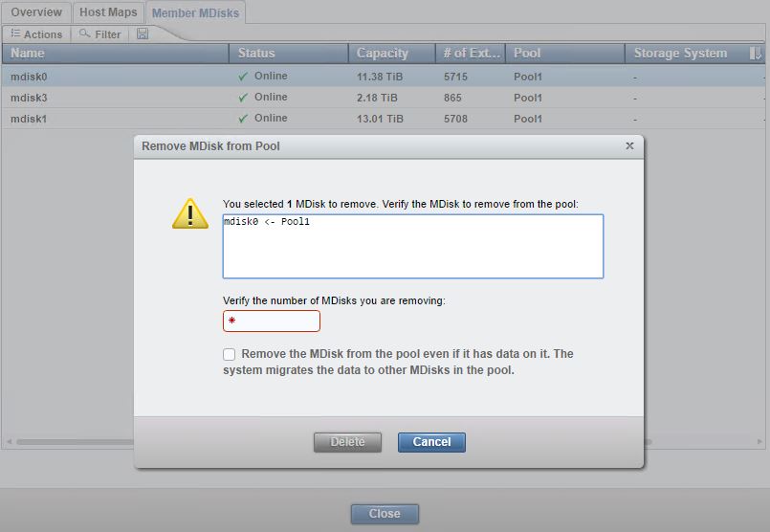Click the save/export disk icon in toolbar

[x=143, y=33]
